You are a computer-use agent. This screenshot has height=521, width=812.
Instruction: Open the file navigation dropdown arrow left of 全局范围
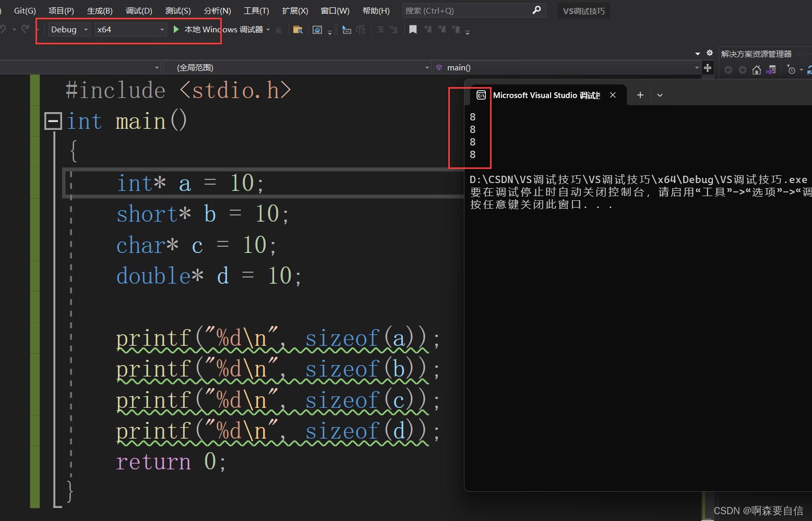pos(157,68)
